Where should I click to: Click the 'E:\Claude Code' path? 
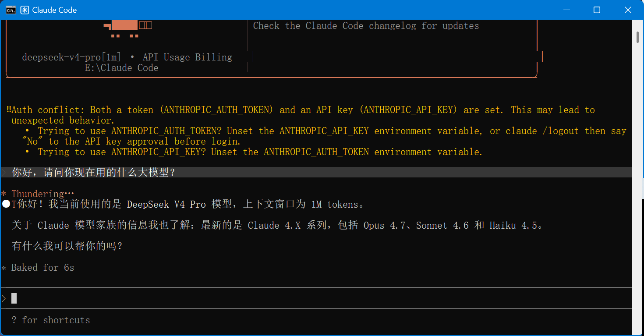click(x=121, y=68)
